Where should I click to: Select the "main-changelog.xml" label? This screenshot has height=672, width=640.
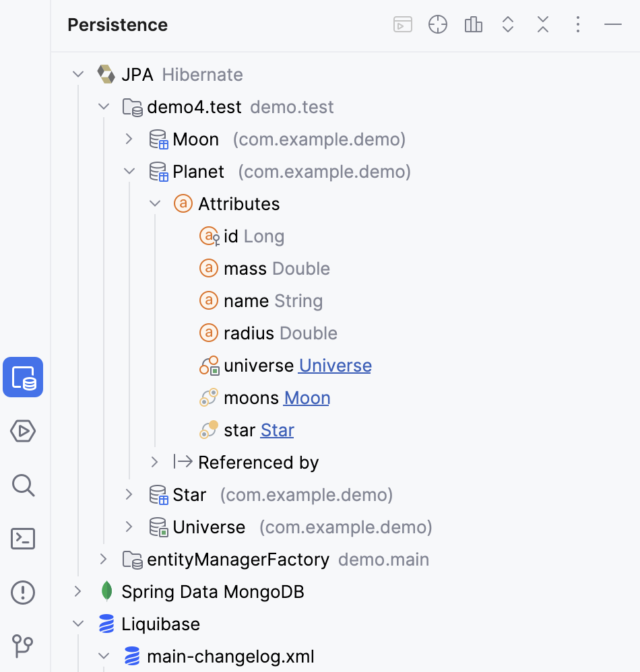230,657
